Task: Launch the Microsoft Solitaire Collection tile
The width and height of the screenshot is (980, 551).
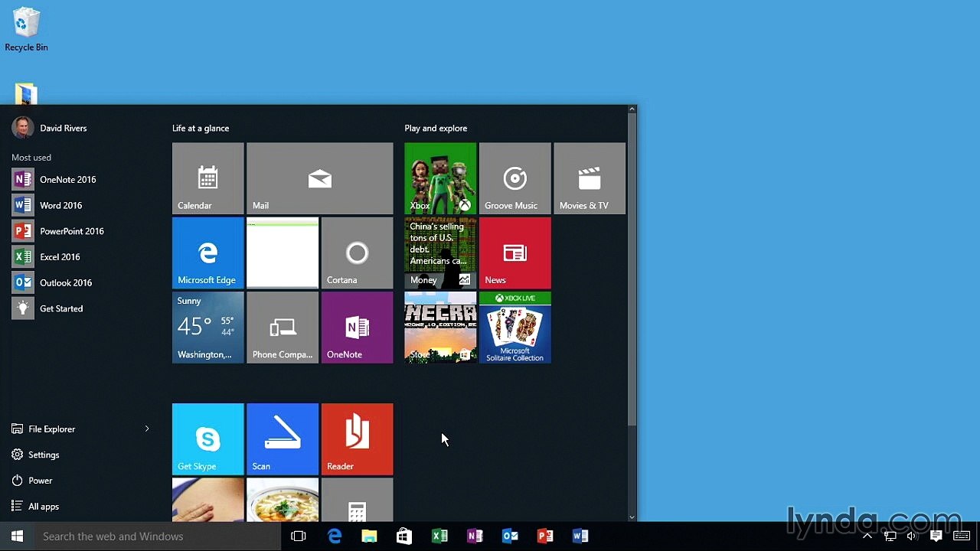Action: point(515,328)
